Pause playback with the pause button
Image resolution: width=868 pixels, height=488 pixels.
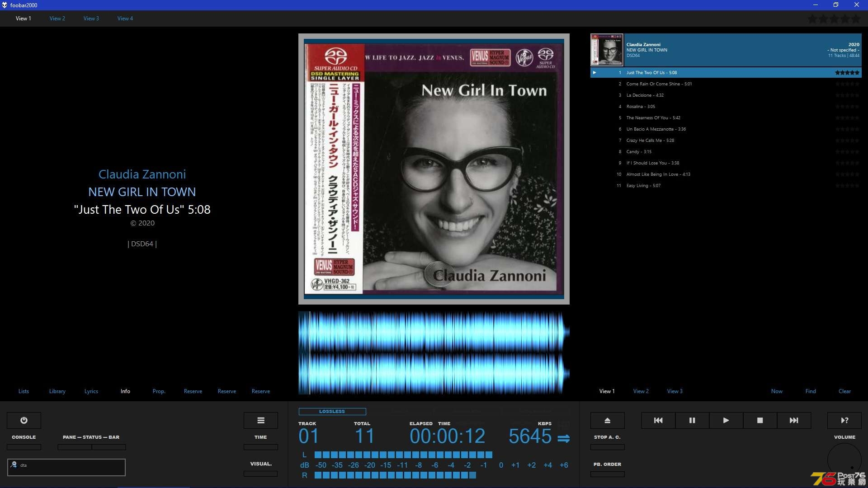point(692,420)
